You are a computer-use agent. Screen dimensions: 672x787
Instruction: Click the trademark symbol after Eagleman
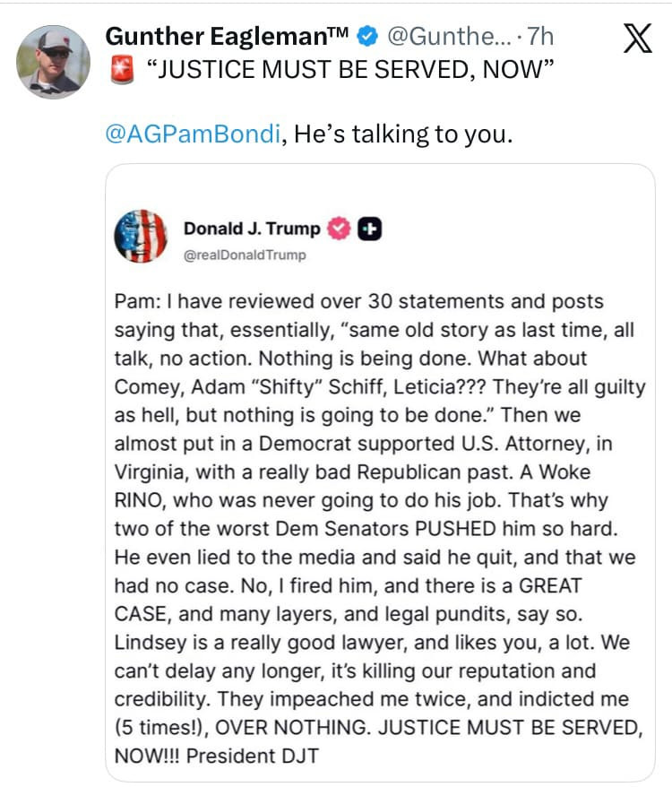coord(336,33)
